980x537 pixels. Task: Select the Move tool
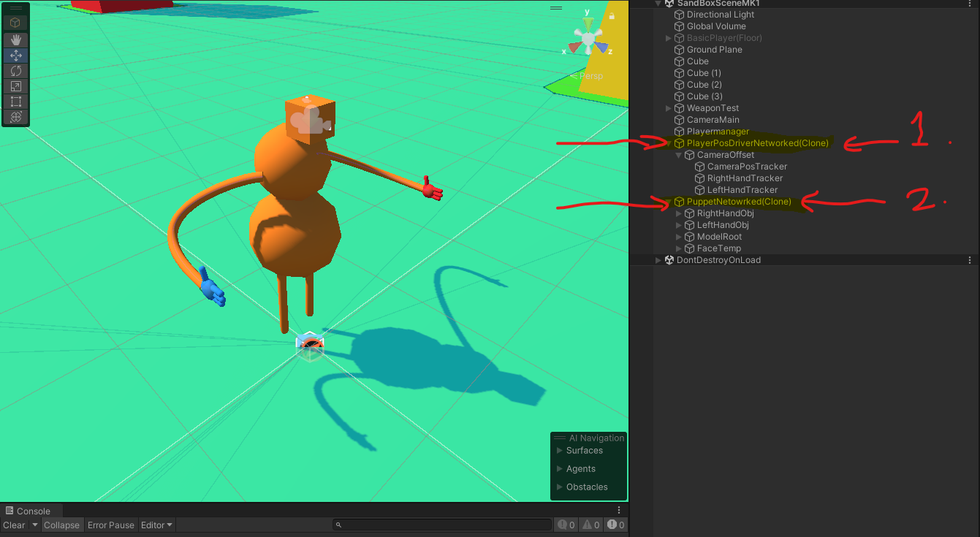[15, 56]
